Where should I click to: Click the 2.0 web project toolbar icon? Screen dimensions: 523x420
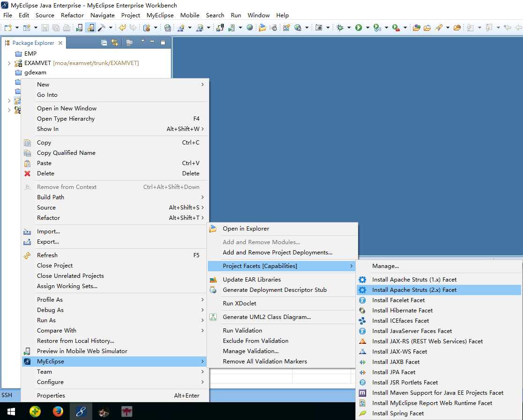point(168,28)
